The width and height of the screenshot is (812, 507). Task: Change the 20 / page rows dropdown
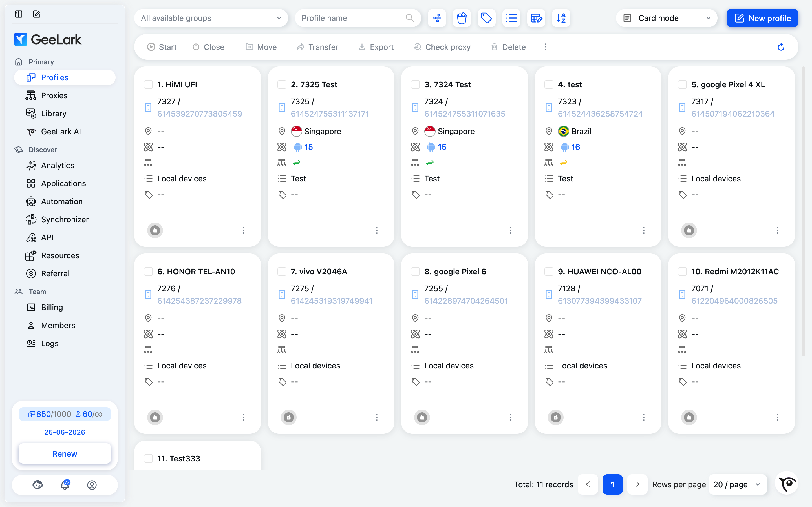click(737, 484)
